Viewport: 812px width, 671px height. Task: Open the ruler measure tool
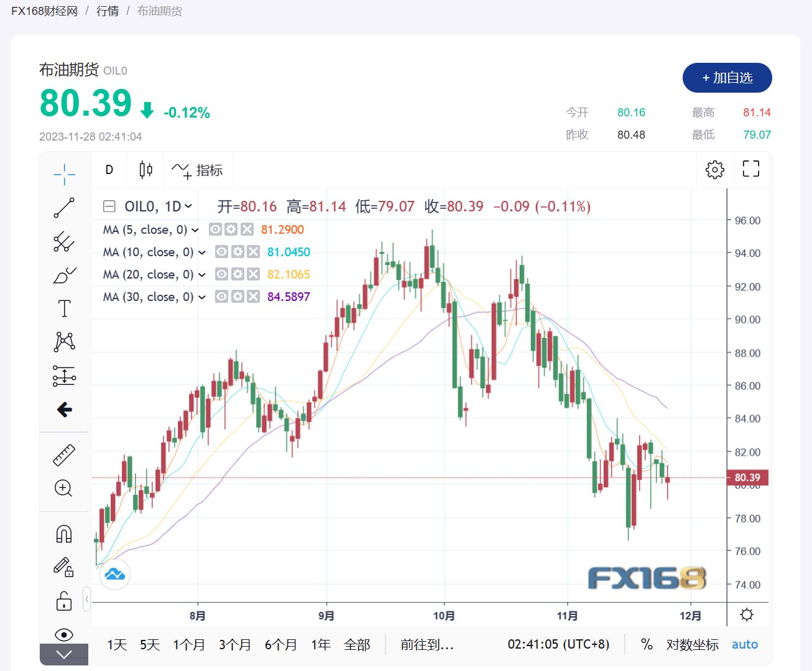(64, 455)
